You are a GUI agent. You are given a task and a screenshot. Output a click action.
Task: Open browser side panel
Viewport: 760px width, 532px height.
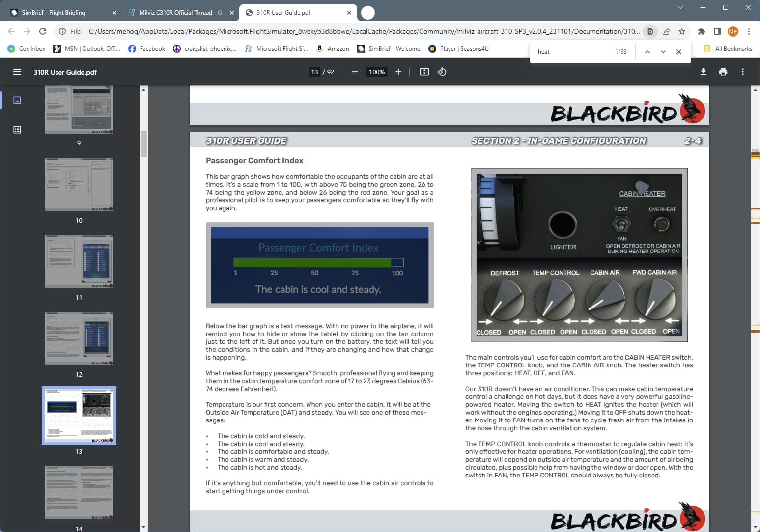point(717,31)
